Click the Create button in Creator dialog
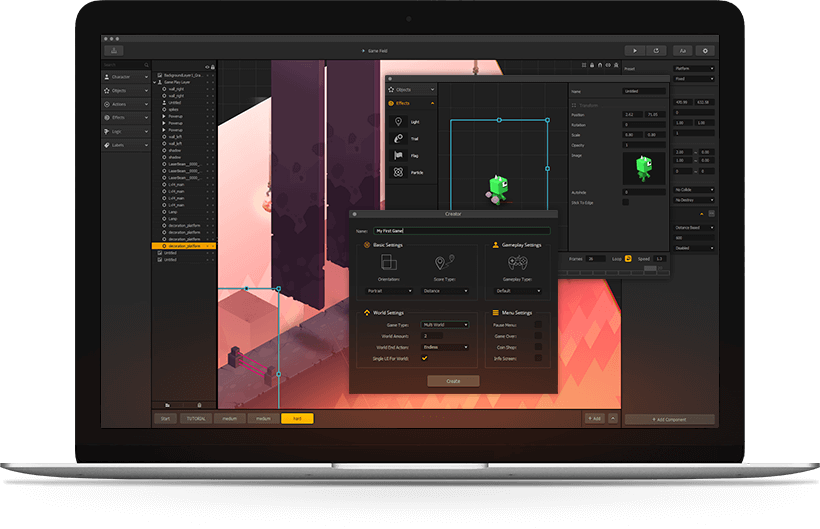 pyautogui.click(x=453, y=381)
